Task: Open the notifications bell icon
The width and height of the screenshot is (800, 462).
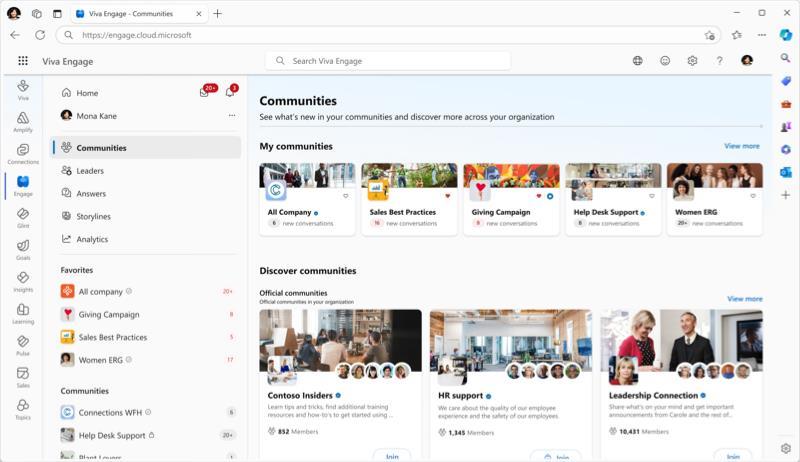Action: pyautogui.click(x=230, y=92)
